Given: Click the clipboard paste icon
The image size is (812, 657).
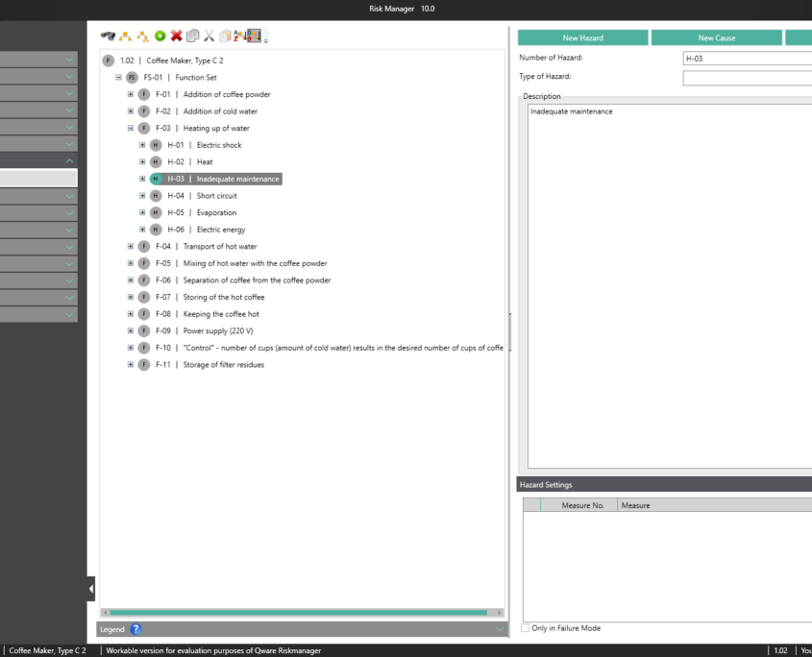Looking at the screenshot, I should click(x=225, y=36).
